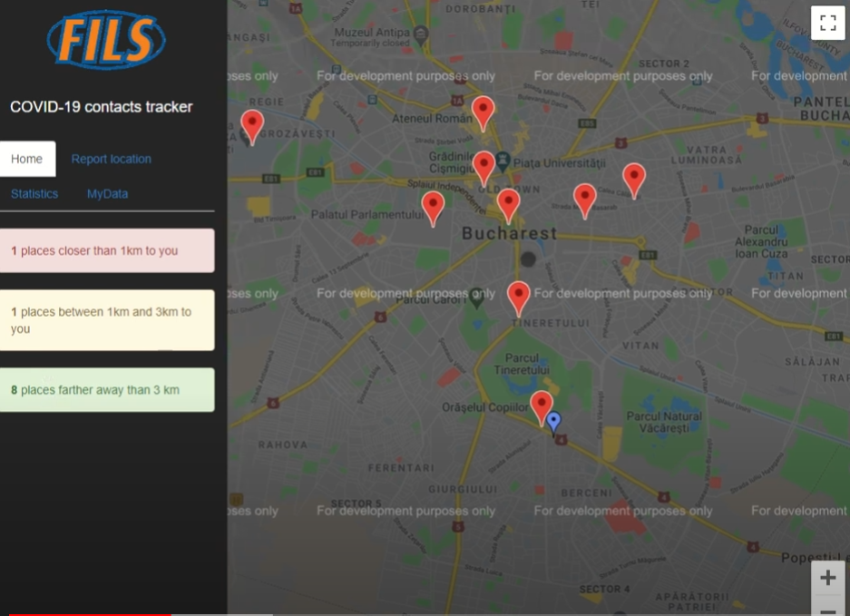
Task: Open the Statistics tab
Action: 34,193
